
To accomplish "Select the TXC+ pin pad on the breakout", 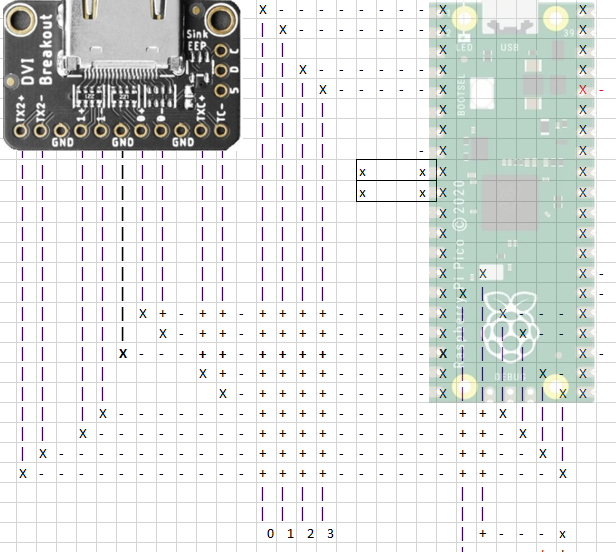I will click(x=202, y=131).
